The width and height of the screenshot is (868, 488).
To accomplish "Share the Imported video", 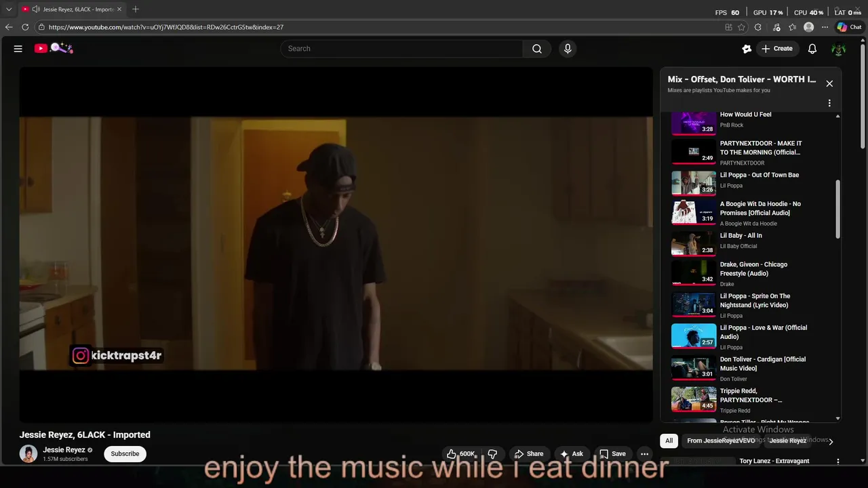I will [x=528, y=453].
